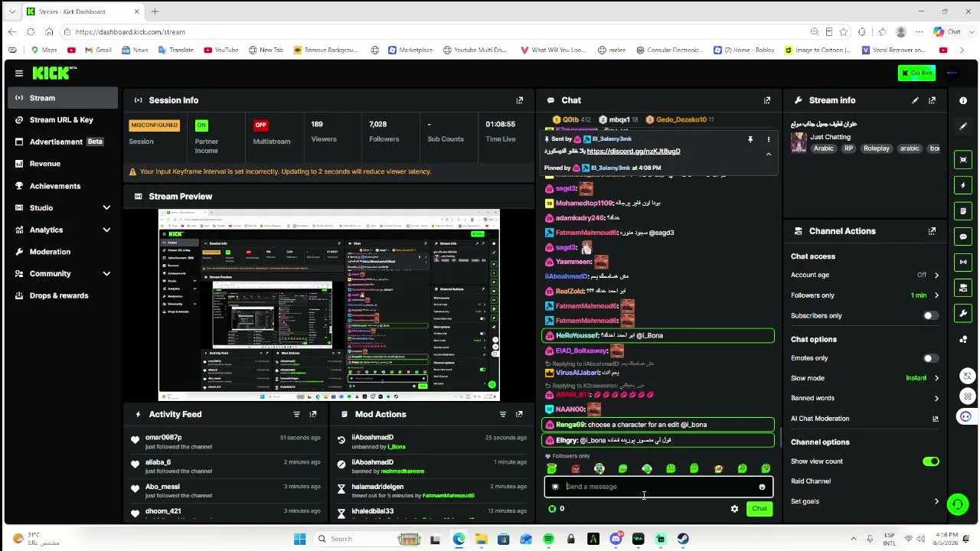The image size is (980, 551).
Task: Select Stream in the sidebar
Action: [63, 98]
